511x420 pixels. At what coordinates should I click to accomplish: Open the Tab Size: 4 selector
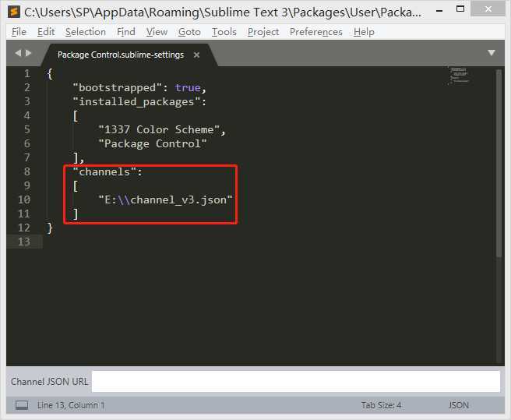[x=381, y=405]
